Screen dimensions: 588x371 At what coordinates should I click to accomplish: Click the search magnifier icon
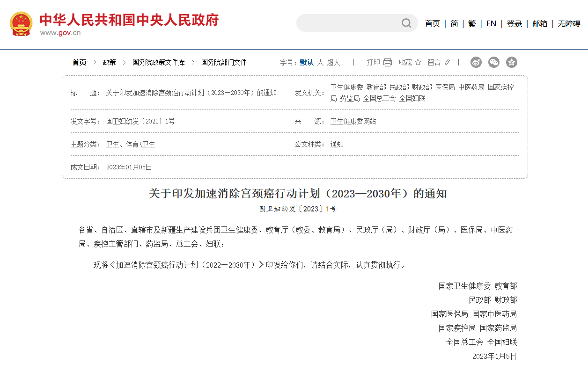click(406, 23)
